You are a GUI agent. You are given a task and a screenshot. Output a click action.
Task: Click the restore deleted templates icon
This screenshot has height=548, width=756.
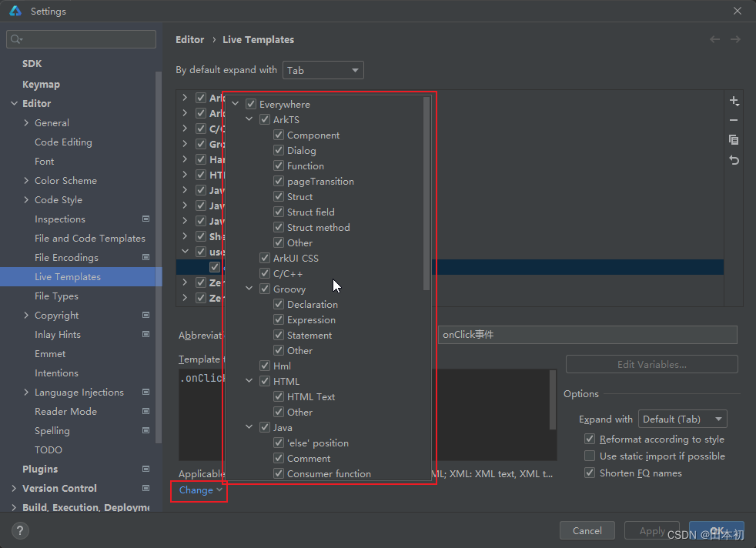pyautogui.click(x=734, y=160)
